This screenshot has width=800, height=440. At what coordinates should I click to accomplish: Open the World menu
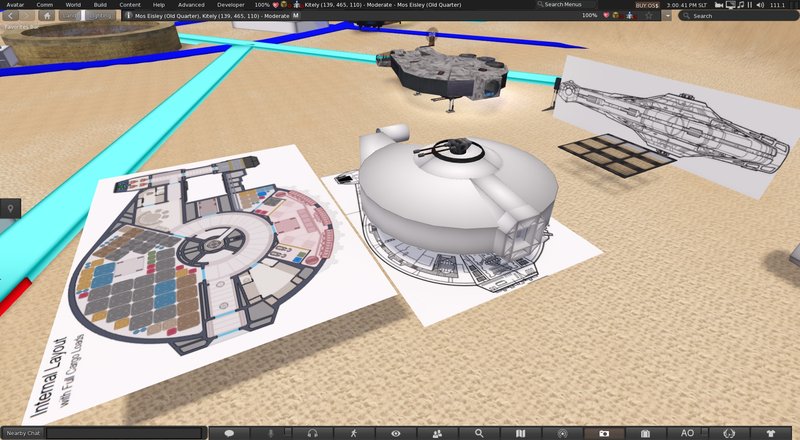[x=73, y=5]
